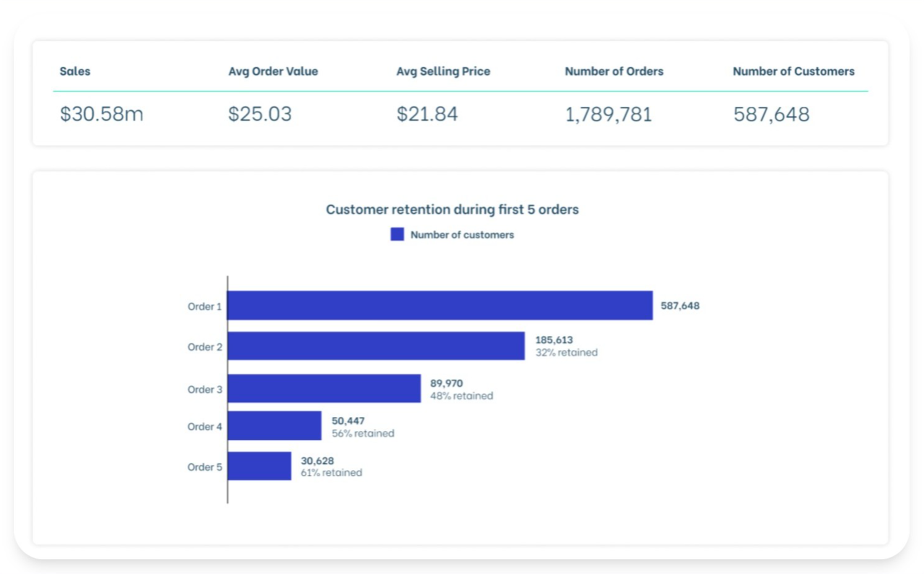Click the Order 5 bar
The image size is (924, 574).
pos(259,466)
